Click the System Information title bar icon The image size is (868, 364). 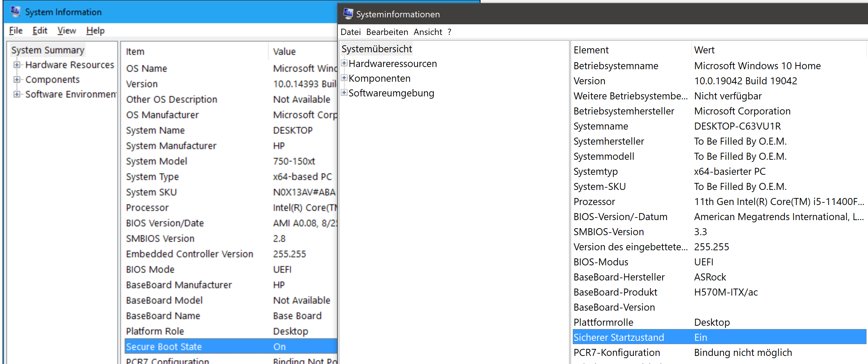click(15, 11)
